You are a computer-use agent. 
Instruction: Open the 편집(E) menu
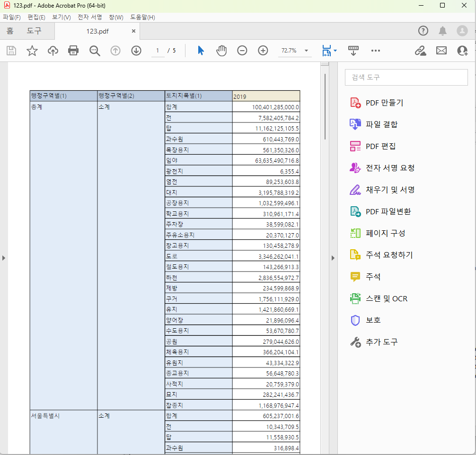coord(36,17)
